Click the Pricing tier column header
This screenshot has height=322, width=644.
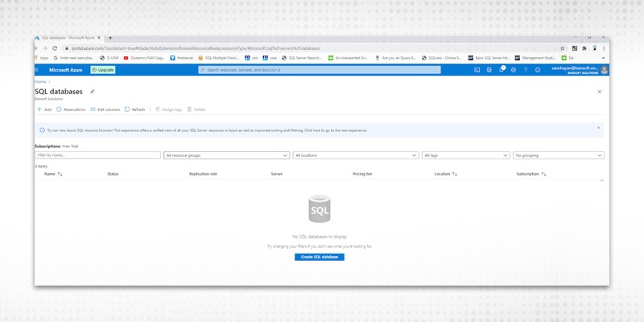coord(362,174)
